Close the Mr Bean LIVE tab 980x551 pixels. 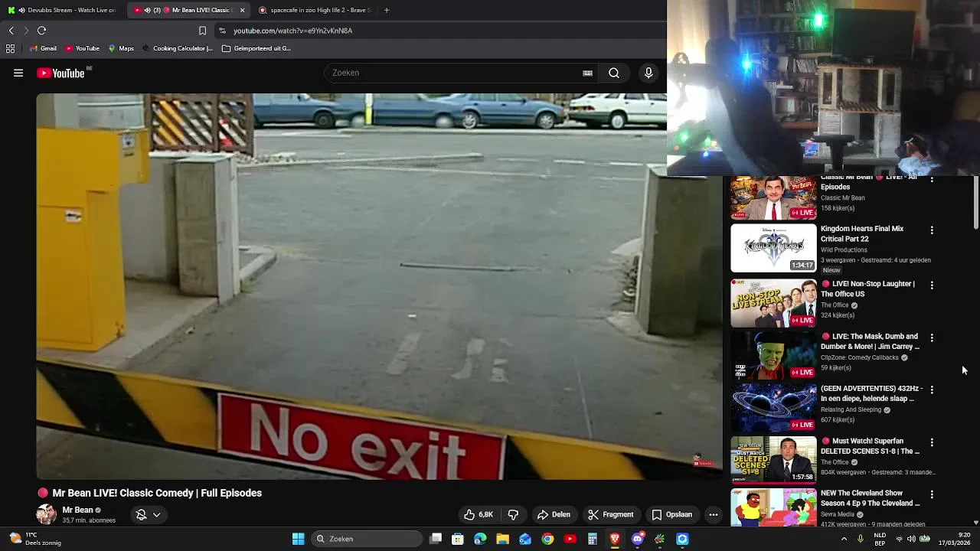coord(242,10)
